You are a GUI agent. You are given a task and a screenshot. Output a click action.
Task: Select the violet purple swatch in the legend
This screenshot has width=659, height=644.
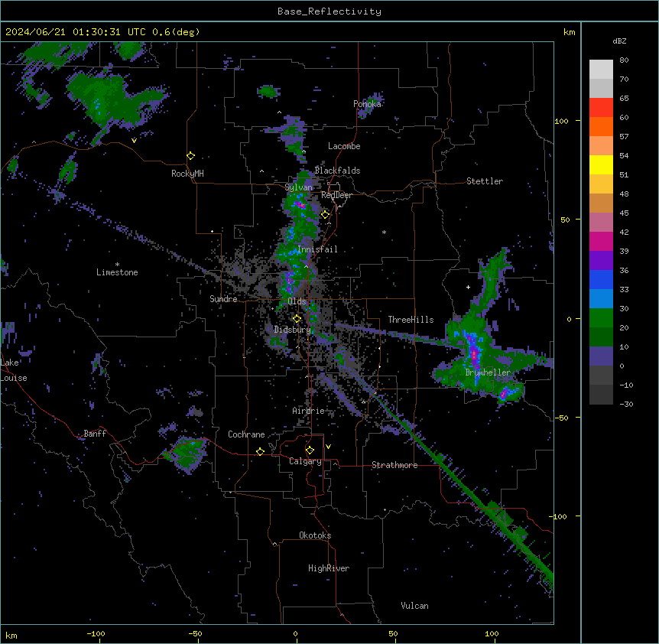(601, 261)
